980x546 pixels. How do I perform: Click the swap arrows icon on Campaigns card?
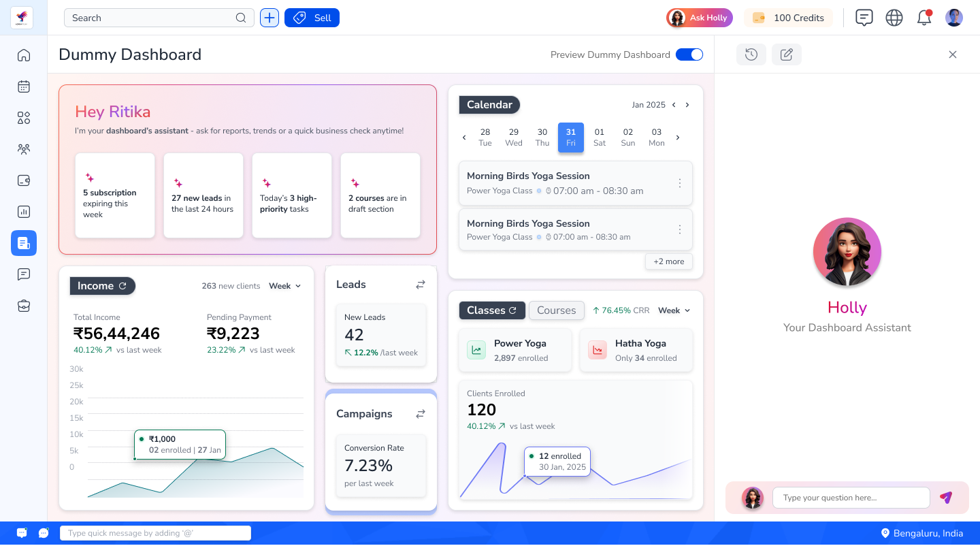421,413
